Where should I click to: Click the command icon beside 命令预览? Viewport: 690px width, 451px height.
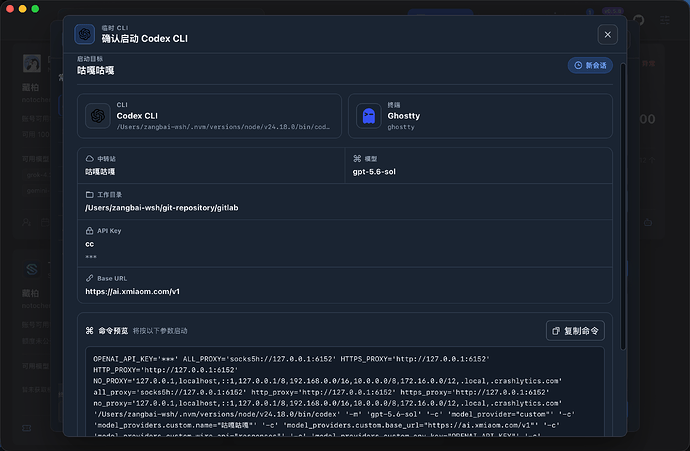pos(89,330)
